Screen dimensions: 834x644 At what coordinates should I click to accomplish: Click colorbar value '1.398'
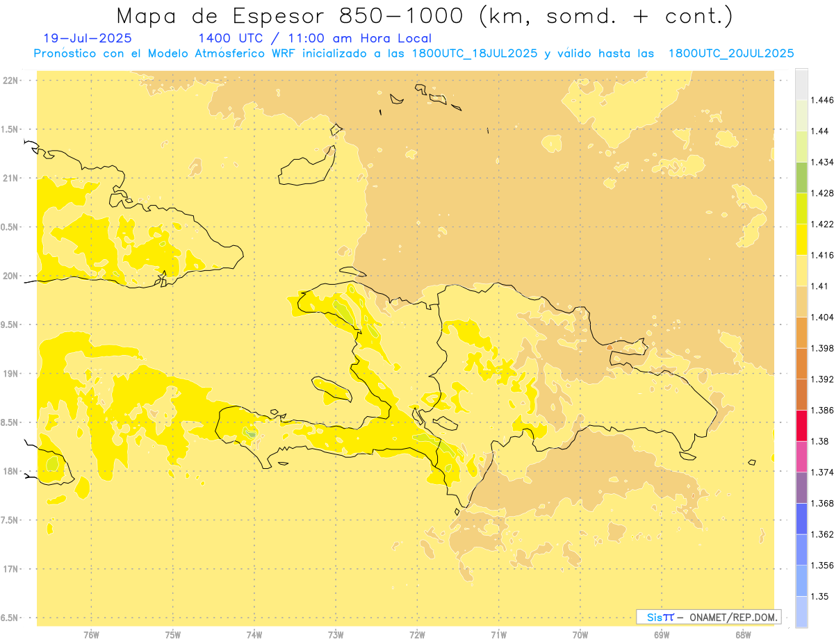(822, 348)
